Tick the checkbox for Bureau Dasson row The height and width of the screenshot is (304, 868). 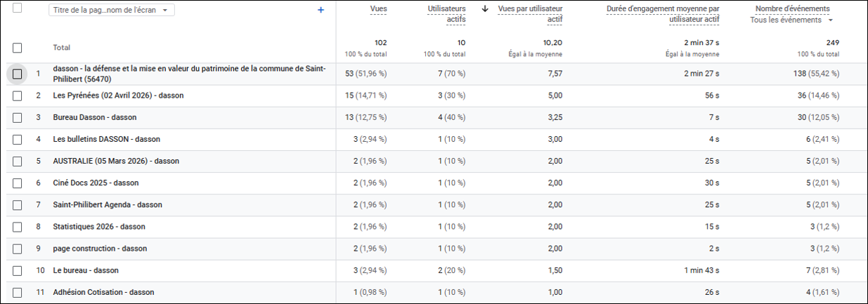18,117
